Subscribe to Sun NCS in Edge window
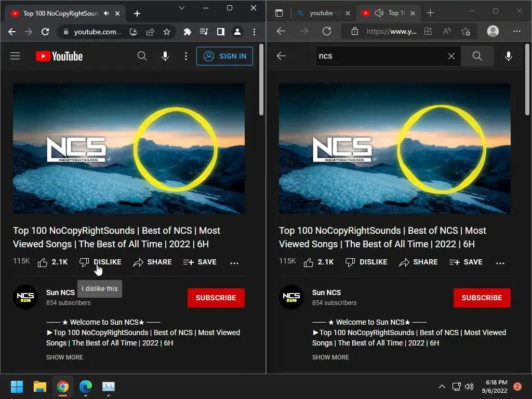This screenshot has width=532, height=399. click(482, 298)
